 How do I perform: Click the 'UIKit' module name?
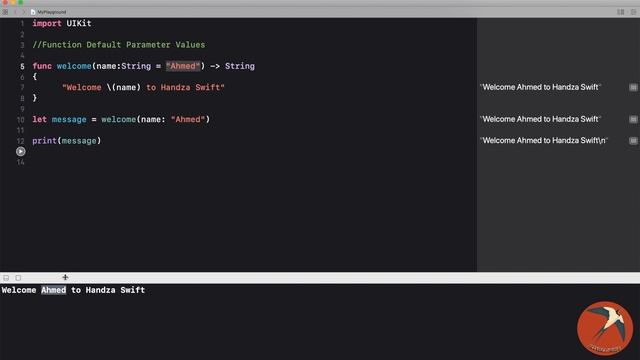[x=79, y=23]
